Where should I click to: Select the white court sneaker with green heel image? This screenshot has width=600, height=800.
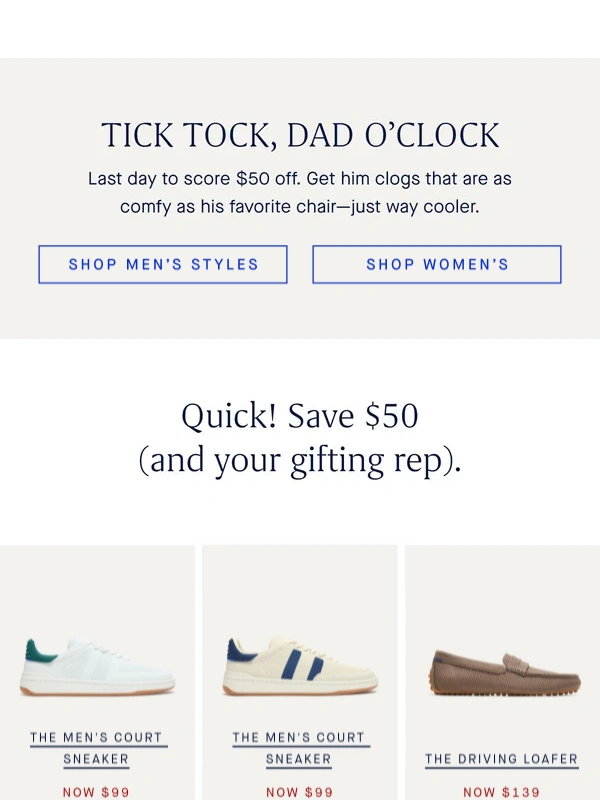(98, 667)
